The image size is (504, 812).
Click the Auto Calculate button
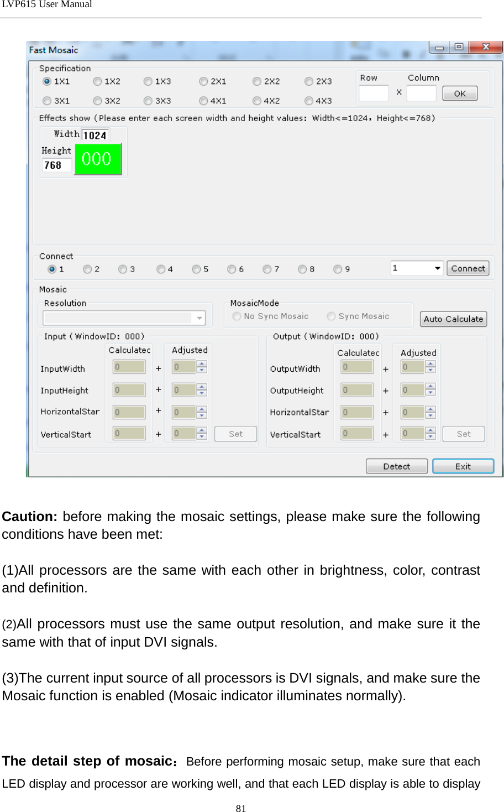coord(453,319)
